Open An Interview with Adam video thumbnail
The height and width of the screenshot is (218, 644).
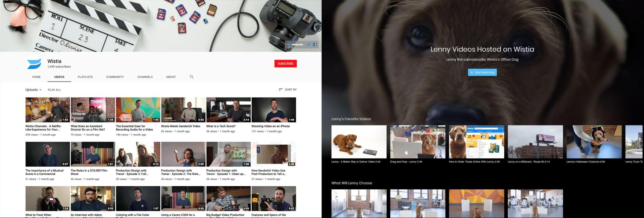[x=93, y=198]
